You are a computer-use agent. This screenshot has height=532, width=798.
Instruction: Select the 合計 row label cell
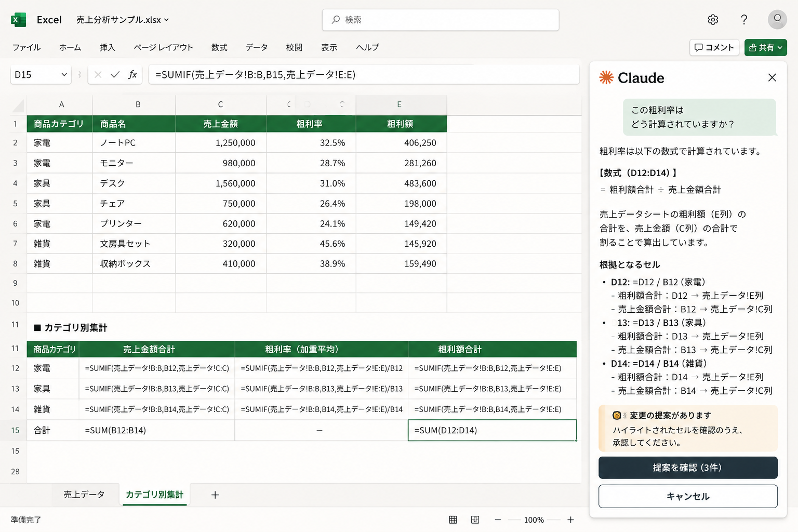(53, 430)
